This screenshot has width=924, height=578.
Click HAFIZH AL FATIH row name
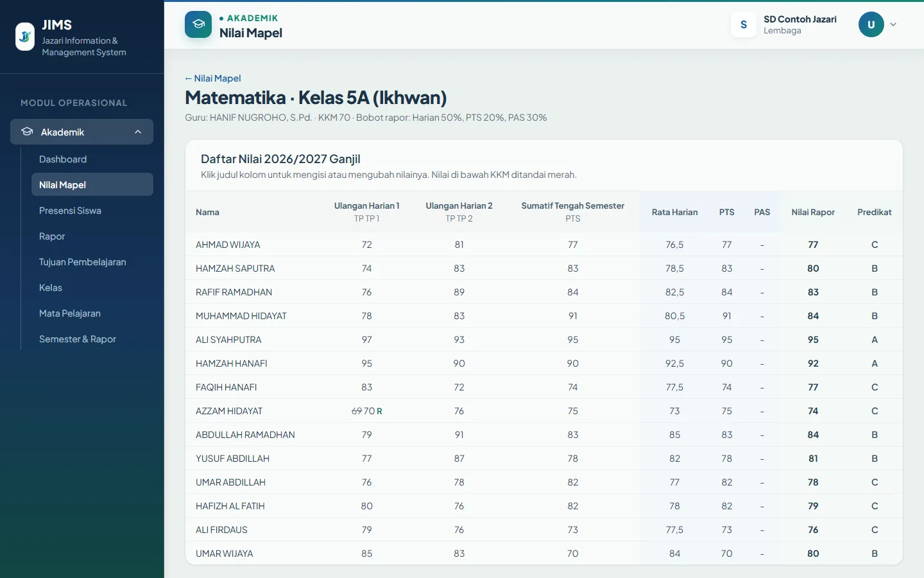pyautogui.click(x=230, y=506)
